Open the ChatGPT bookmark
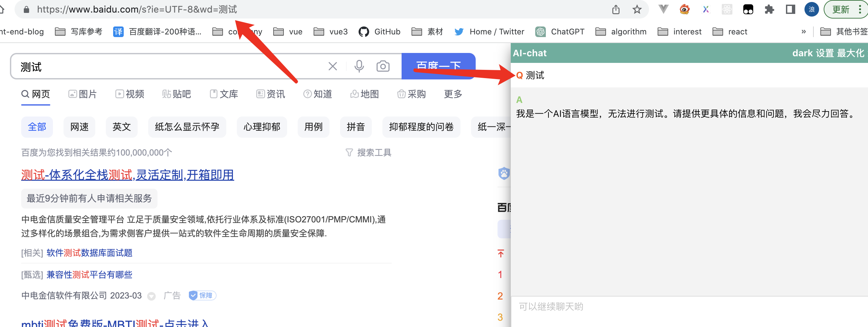This screenshot has width=868, height=327. (x=560, y=32)
